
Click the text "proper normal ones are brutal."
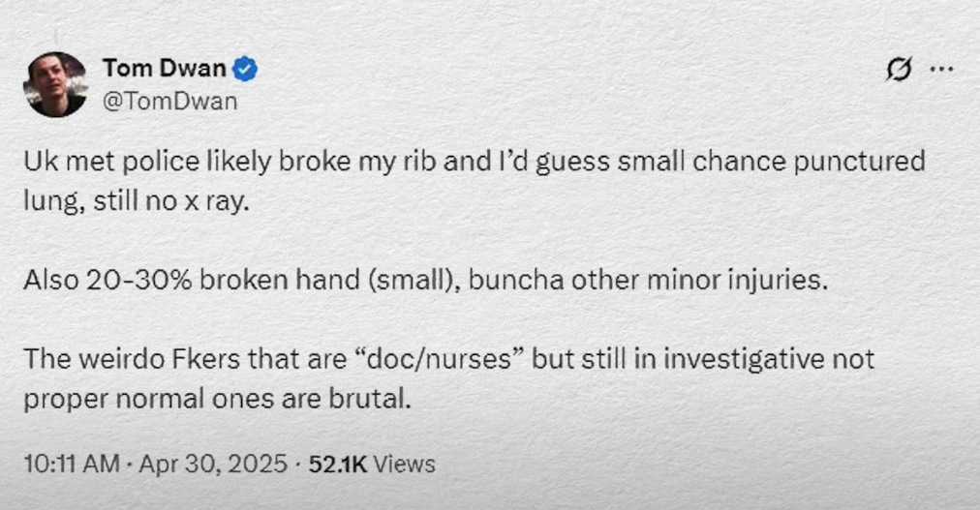[x=218, y=400]
